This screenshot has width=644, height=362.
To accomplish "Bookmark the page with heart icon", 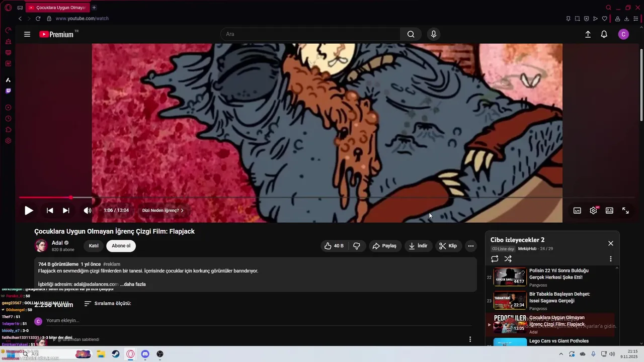I will (604, 19).
